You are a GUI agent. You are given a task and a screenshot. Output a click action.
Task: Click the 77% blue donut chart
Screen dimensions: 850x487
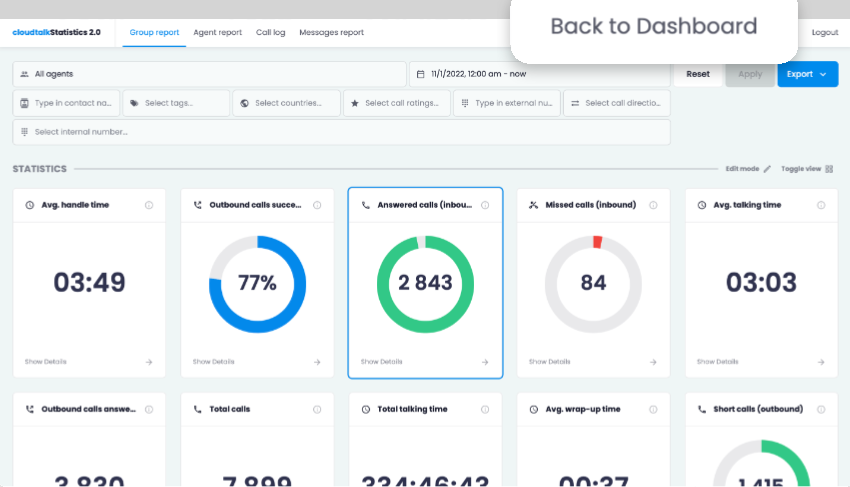coord(257,284)
